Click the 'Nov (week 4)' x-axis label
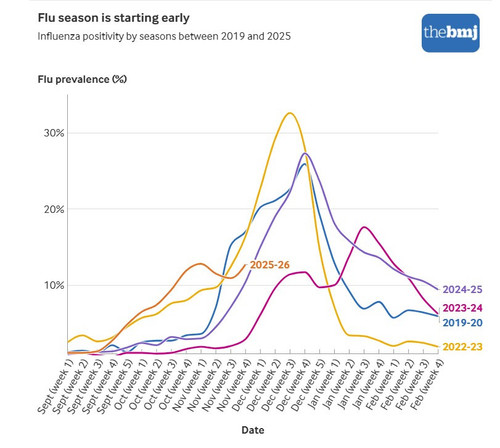500x448 pixels. 232,385
